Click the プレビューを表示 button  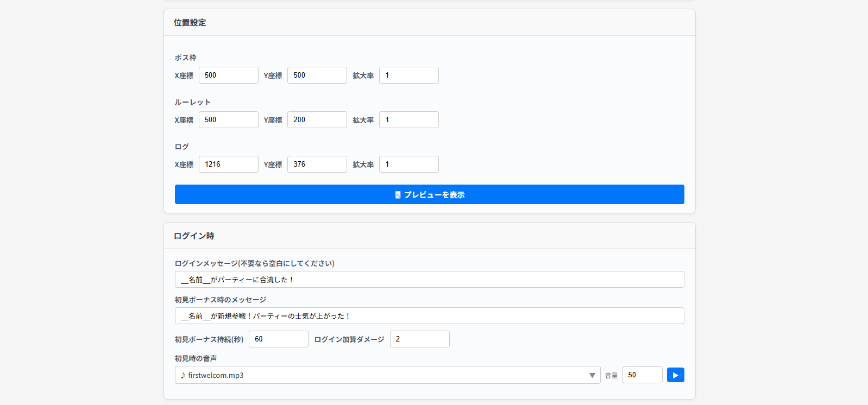click(429, 194)
